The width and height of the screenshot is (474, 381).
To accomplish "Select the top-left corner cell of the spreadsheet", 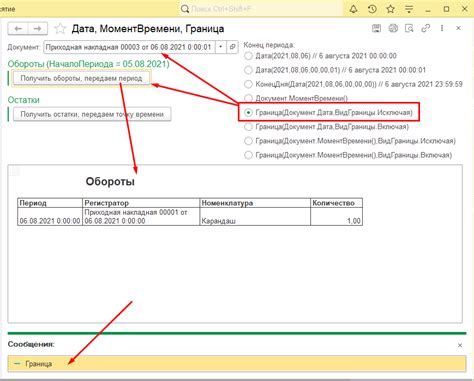I will pyautogui.click(x=14, y=171).
